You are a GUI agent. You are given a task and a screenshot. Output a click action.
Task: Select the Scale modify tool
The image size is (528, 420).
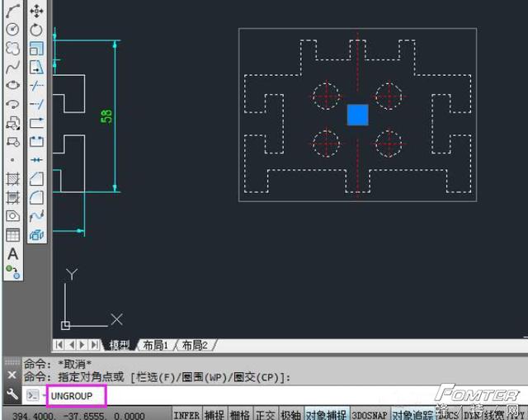36,49
